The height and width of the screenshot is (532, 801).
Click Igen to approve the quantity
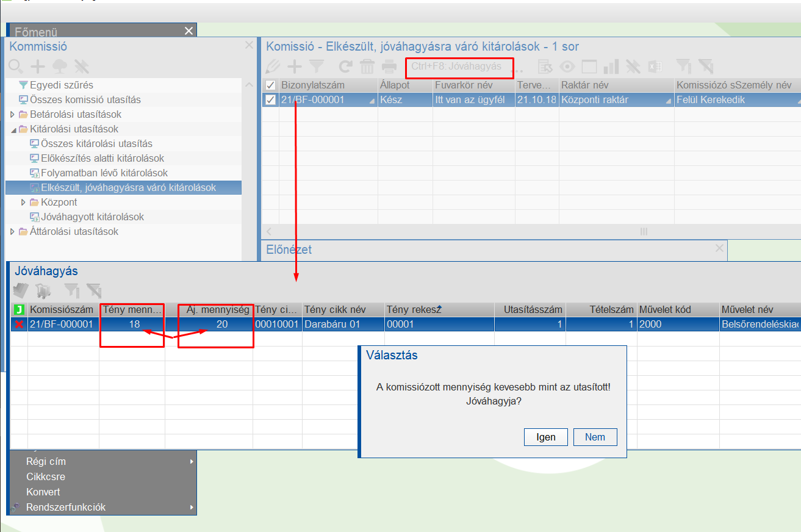(x=546, y=437)
